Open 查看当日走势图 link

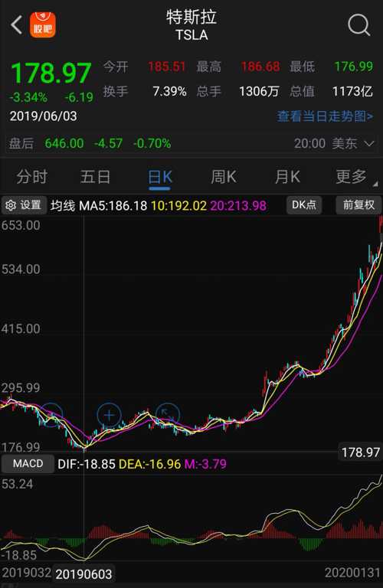(325, 116)
